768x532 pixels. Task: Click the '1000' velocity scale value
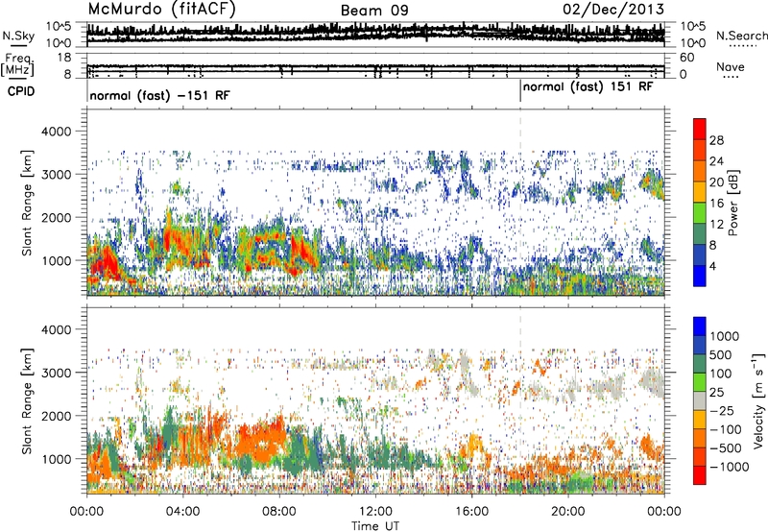[724, 336]
